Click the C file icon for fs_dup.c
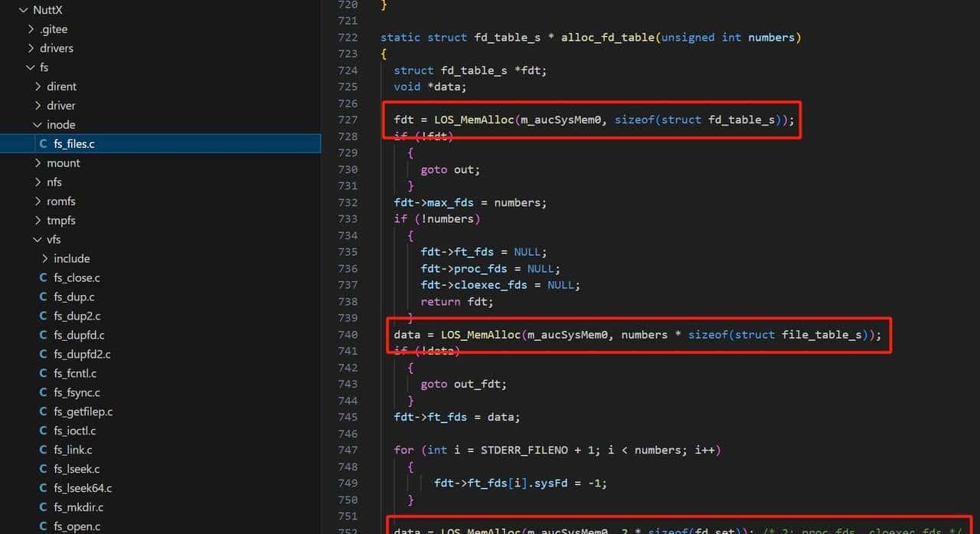980x534 pixels. (43, 297)
